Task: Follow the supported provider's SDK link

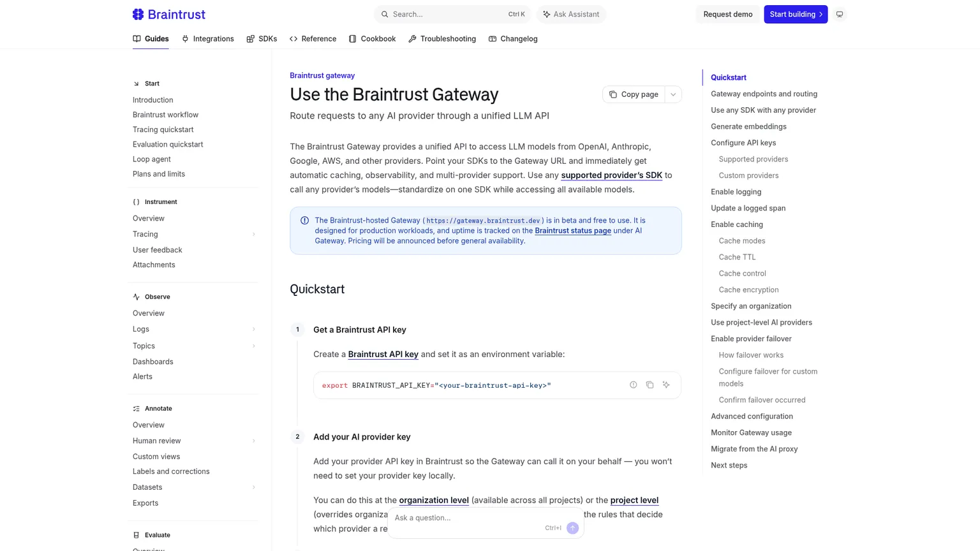Action: tap(611, 175)
